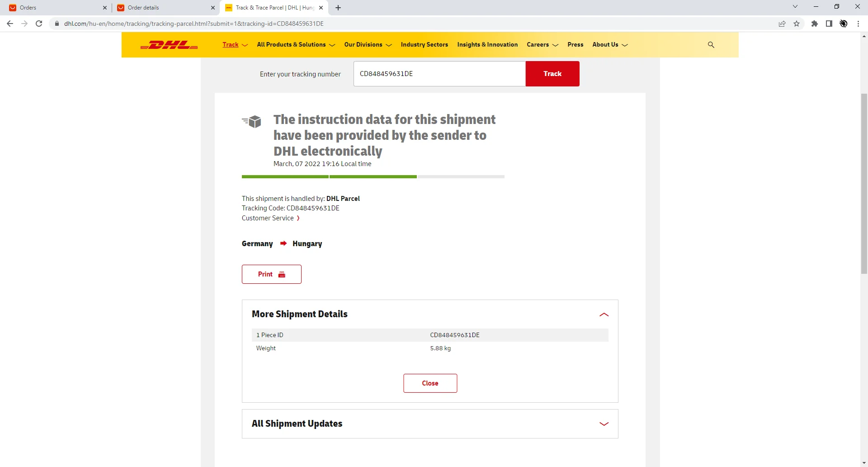Select the weight value 5.88 kg

(x=440, y=348)
